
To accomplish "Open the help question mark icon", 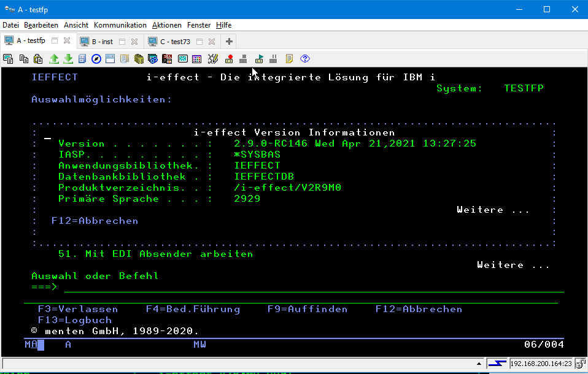I will tap(304, 59).
